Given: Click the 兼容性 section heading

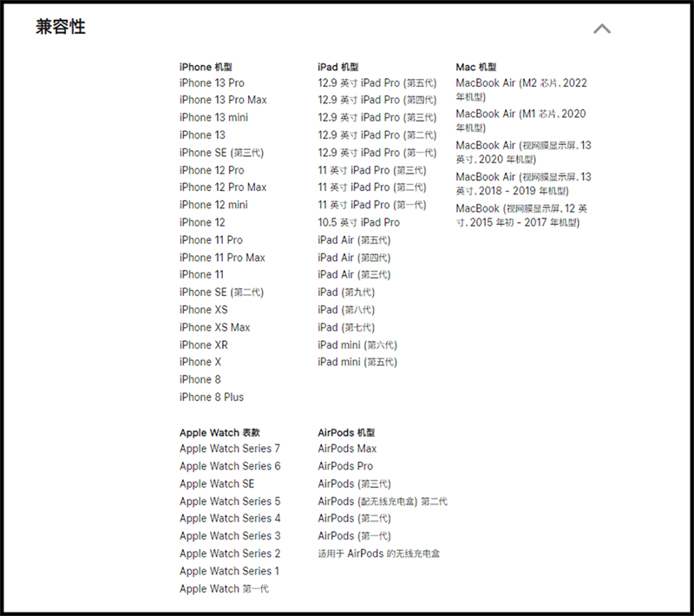Looking at the screenshot, I should (x=61, y=27).
